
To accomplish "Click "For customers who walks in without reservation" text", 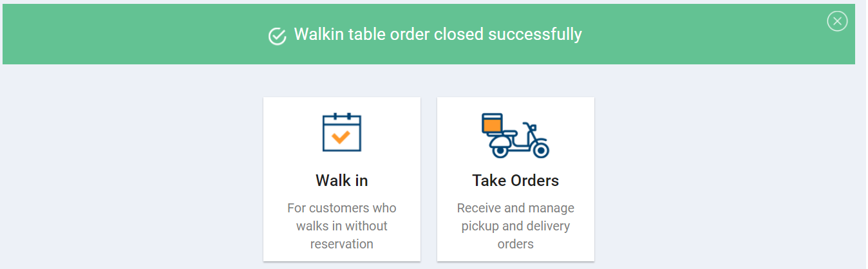I will click(342, 226).
